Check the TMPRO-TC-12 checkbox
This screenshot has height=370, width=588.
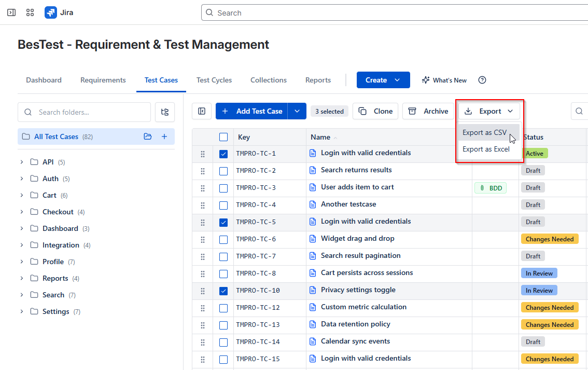tap(223, 308)
